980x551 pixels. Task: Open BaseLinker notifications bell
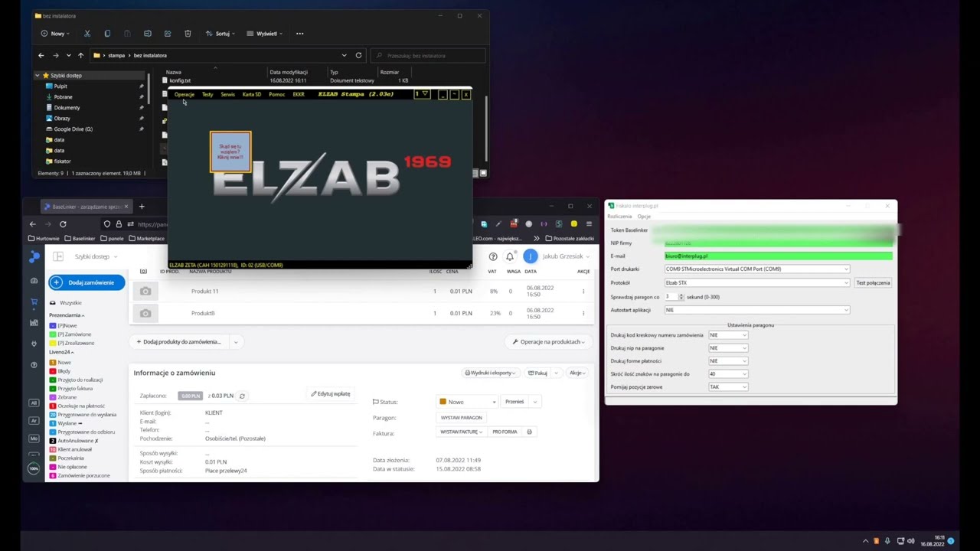click(510, 256)
